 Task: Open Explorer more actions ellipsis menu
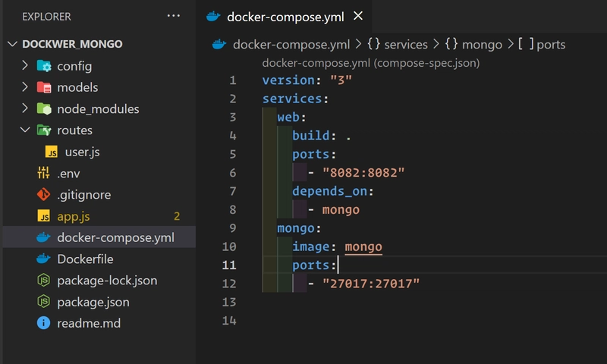tap(174, 16)
